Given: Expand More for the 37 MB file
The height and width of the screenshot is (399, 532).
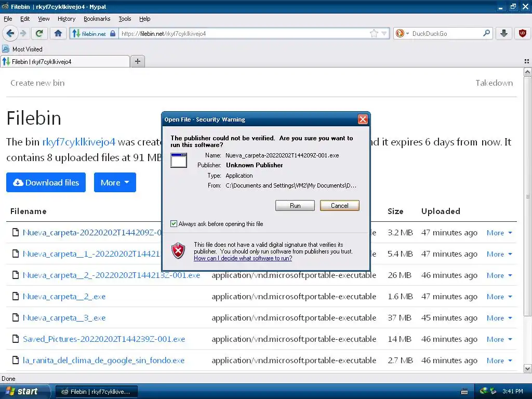Looking at the screenshot, I should [x=499, y=318].
